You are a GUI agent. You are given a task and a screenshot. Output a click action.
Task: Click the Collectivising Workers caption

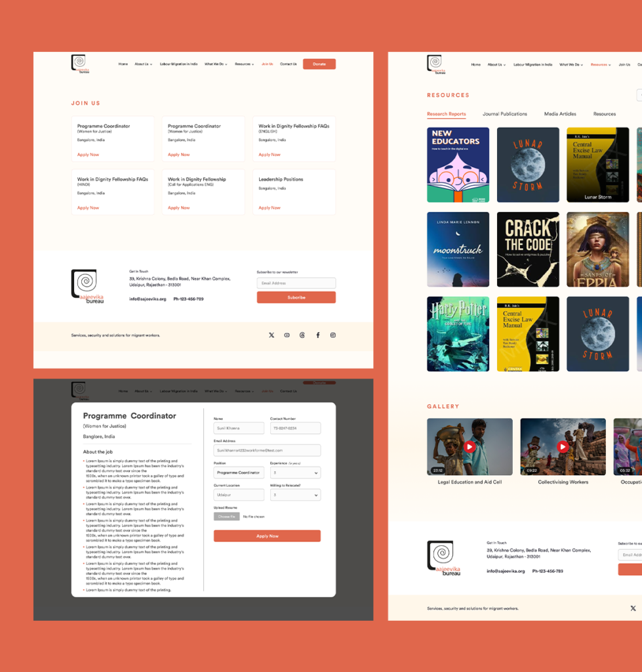pyautogui.click(x=563, y=482)
